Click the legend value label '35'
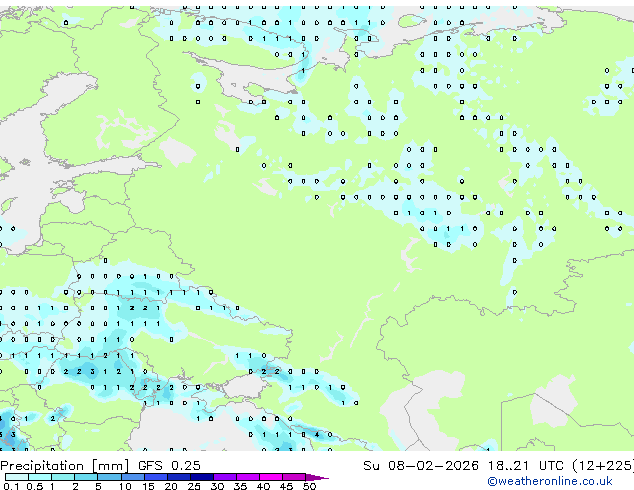 pos(240,486)
